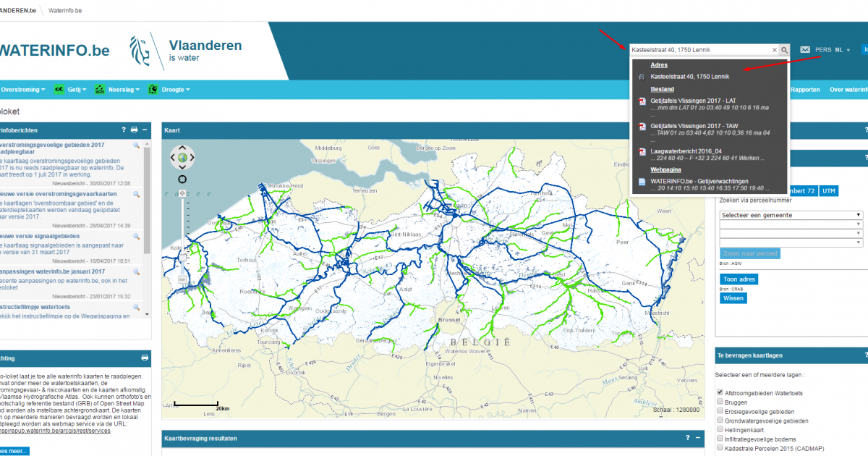Screen dimensions: 868x456
Task: Clear the address search field with X
Action: click(x=774, y=50)
